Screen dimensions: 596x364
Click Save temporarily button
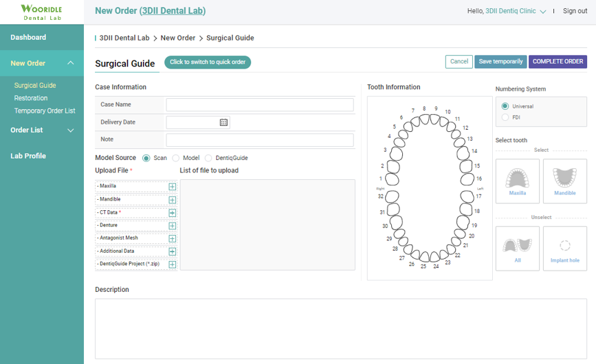[x=500, y=62]
